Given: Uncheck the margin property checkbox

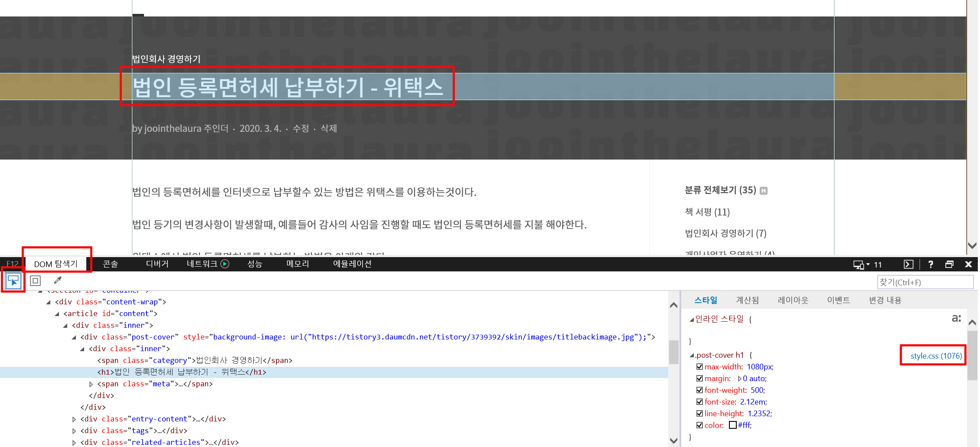Looking at the screenshot, I should [x=699, y=378].
